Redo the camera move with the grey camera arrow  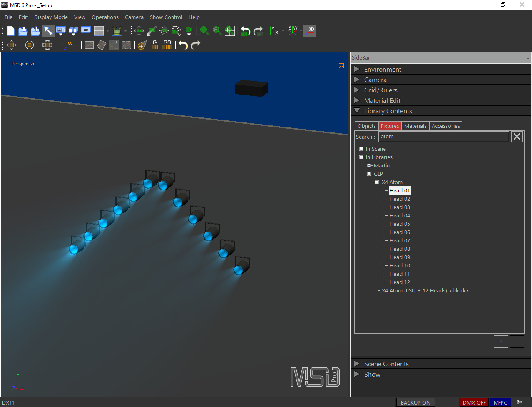tap(258, 31)
